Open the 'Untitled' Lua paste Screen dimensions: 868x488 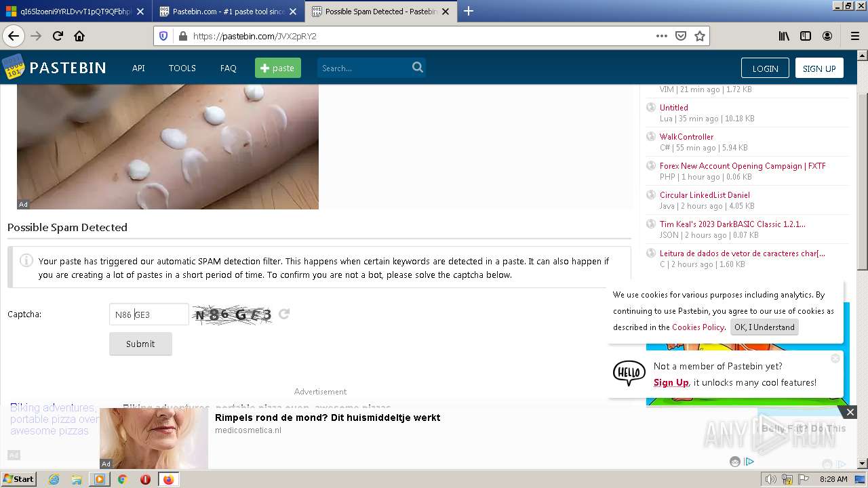click(674, 107)
